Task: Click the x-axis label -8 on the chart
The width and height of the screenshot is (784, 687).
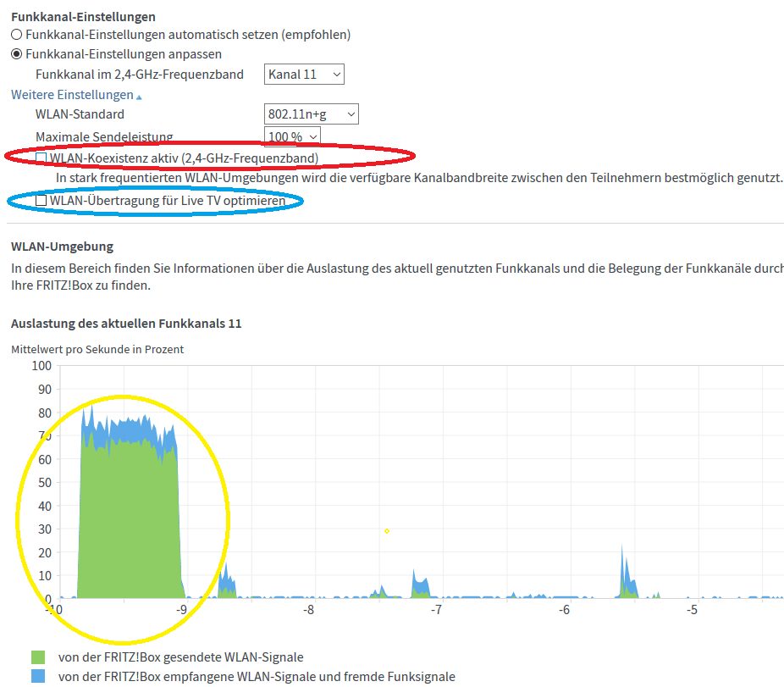Action: point(308,609)
